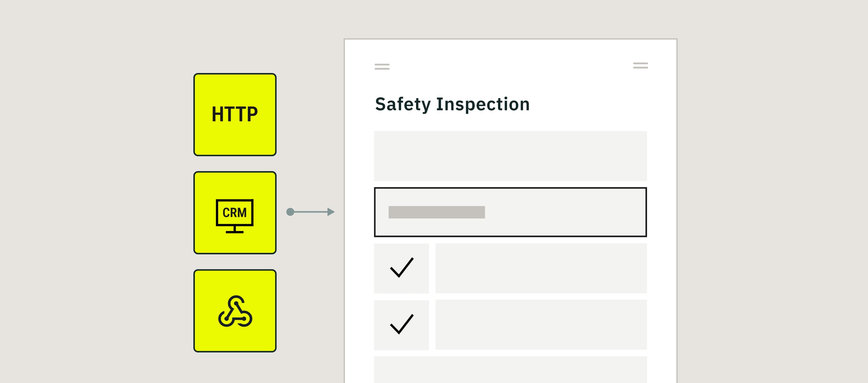Select the large gray block under the heading
The height and width of the screenshot is (383, 868).
(x=510, y=156)
